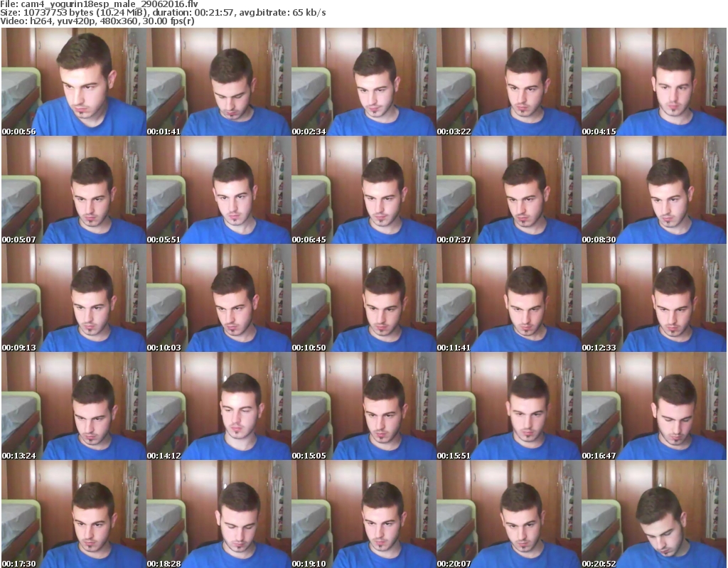Click the 00:18:28 preview frame
Image resolution: width=728 pixels, height=568 pixels.
pyautogui.click(x=219, y=514)
